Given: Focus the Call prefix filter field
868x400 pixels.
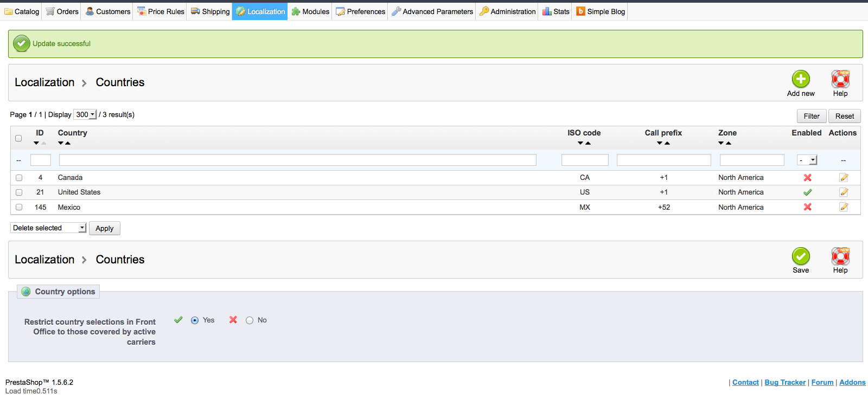Looking at the screenshot, I should (664, 160).
